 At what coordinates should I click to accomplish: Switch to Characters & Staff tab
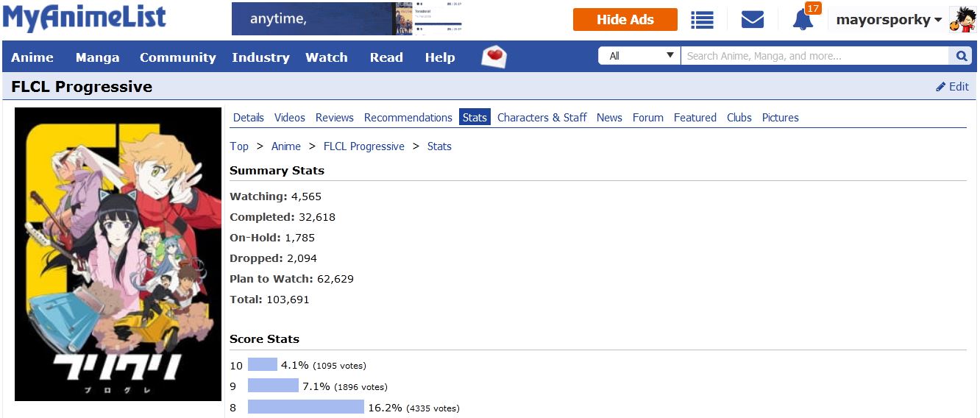[542, 118]
